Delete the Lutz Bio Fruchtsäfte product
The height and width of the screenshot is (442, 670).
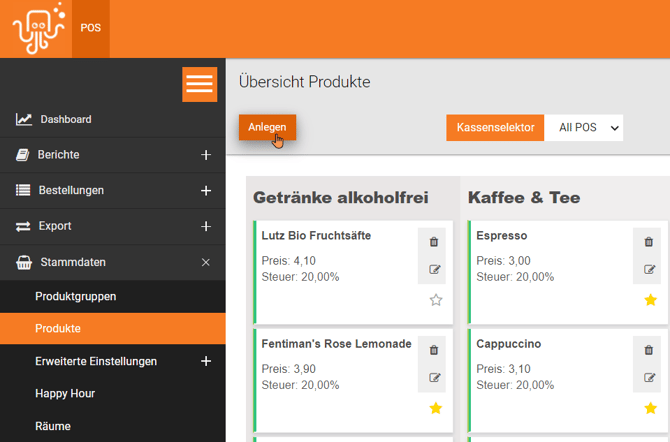tap(433, 242)
